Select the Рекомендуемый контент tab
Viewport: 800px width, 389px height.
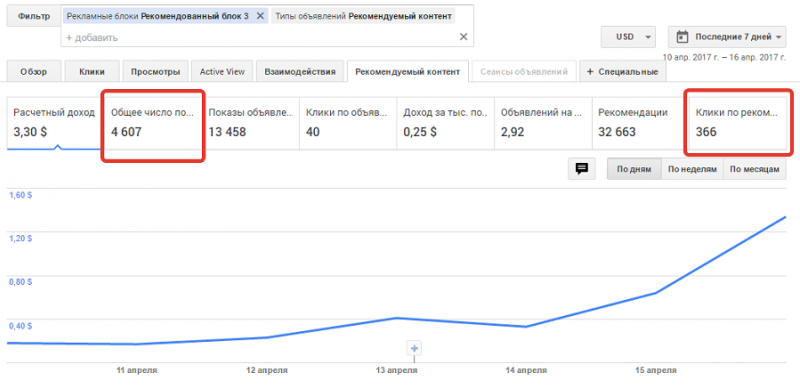click(x=408, y=72)
